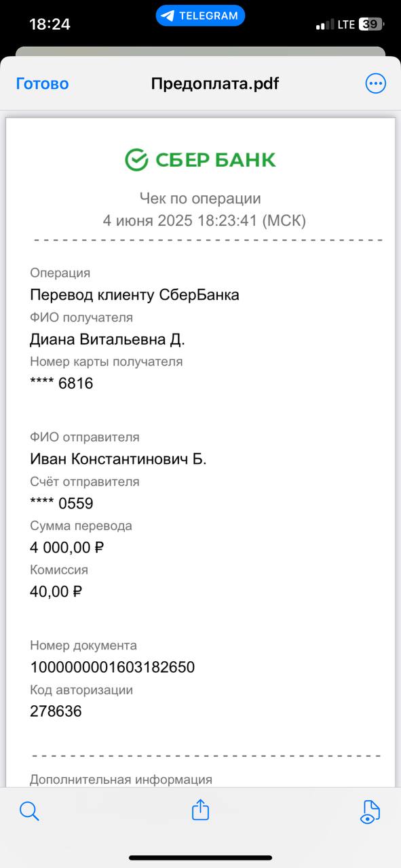The width and height of the screenshot is (401, 868).
Task: Select the document number 1000000001603182650
Action: (x=113, y=667)
